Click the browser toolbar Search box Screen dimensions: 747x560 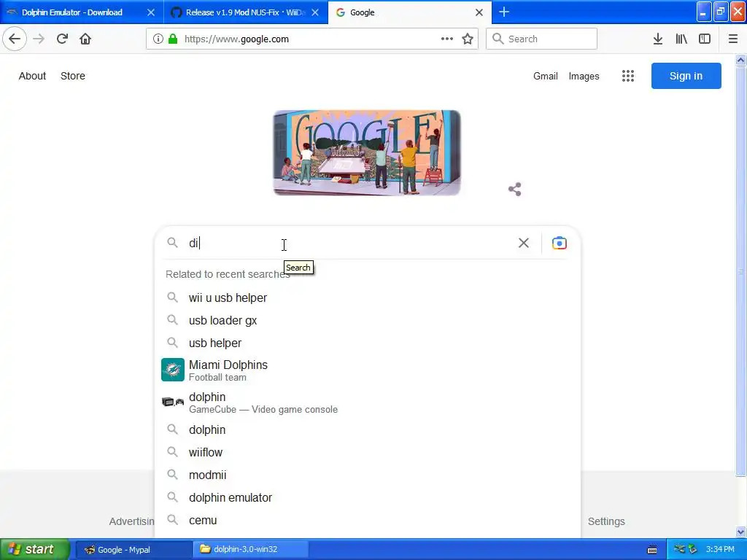coord(542,39)
